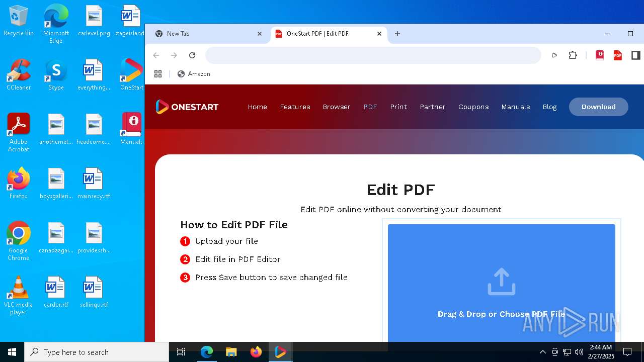Click the ONESTART logo
The width and height of the screenshot is (644, 362).
coord(187,107)
